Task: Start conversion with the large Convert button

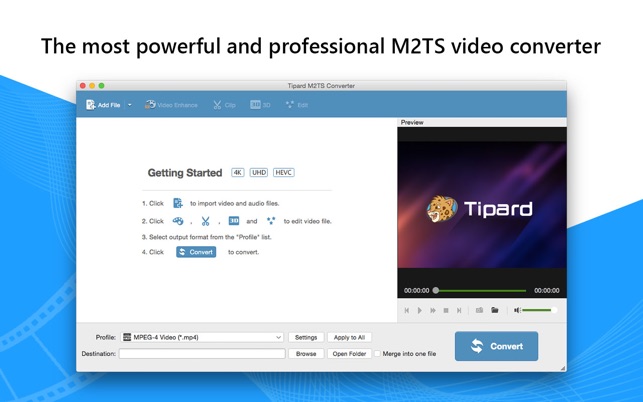Action: [x=496, y=346]
